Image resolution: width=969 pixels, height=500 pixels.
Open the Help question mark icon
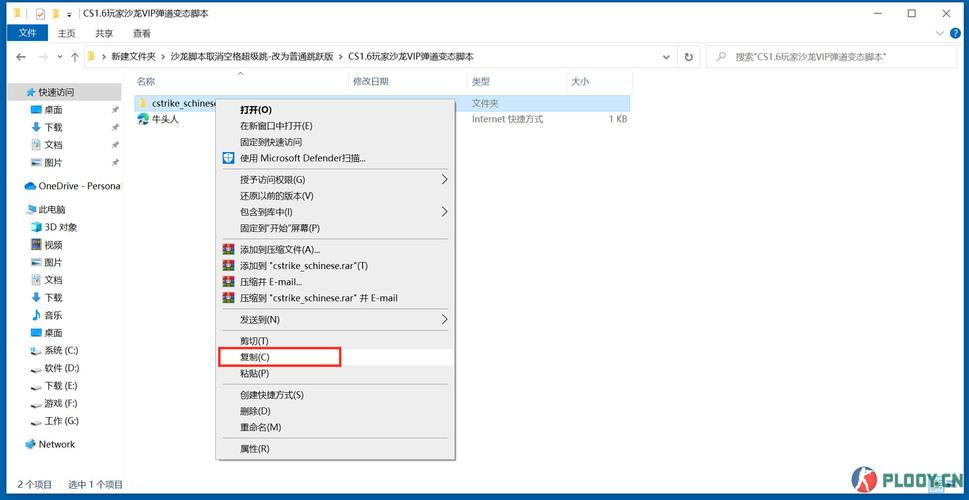(x=956, y=33)
